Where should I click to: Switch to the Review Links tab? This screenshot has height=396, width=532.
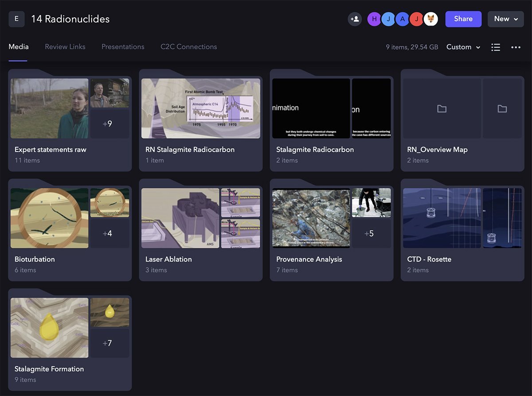click(x=65, y=47)
